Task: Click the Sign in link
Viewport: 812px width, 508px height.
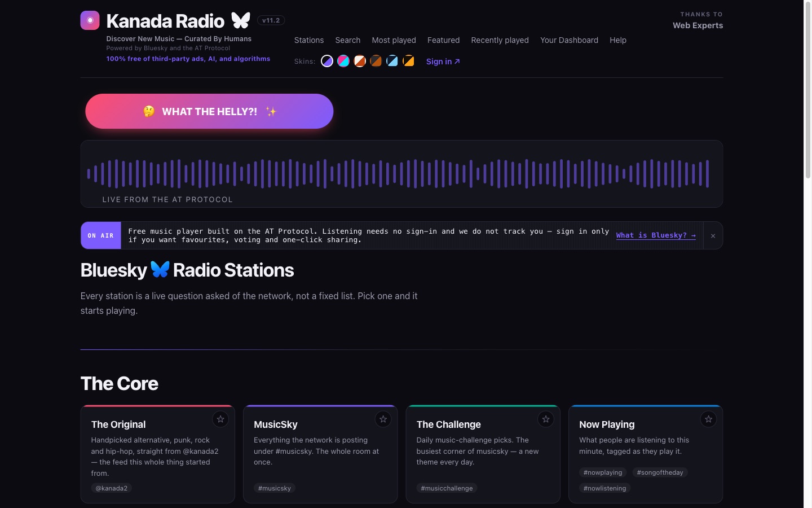Action: tap(443, 62)
